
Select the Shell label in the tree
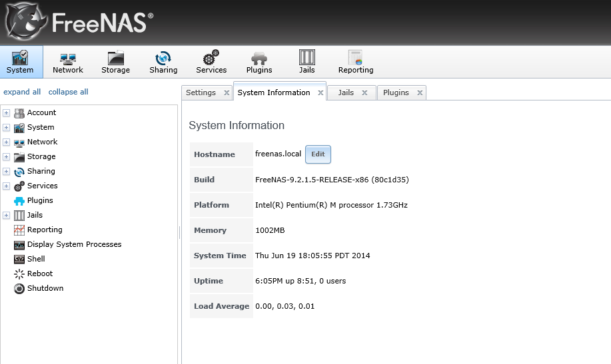[36, 259]
